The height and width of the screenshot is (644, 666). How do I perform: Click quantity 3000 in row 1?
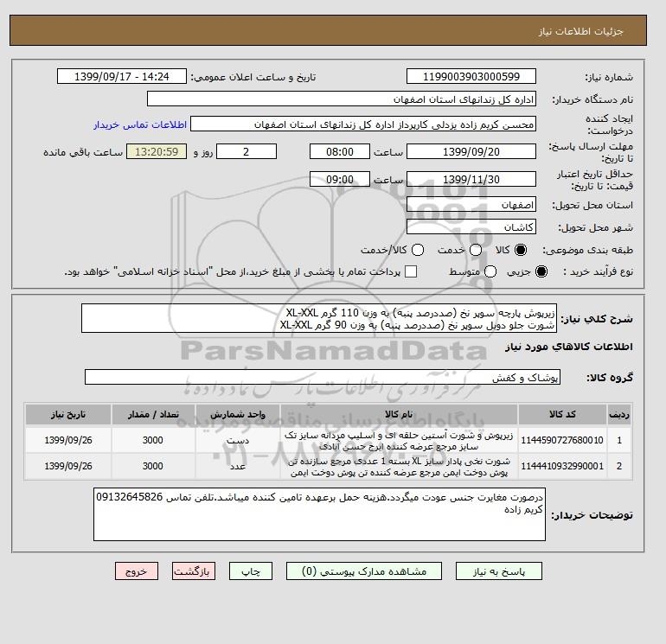(153, 440)
